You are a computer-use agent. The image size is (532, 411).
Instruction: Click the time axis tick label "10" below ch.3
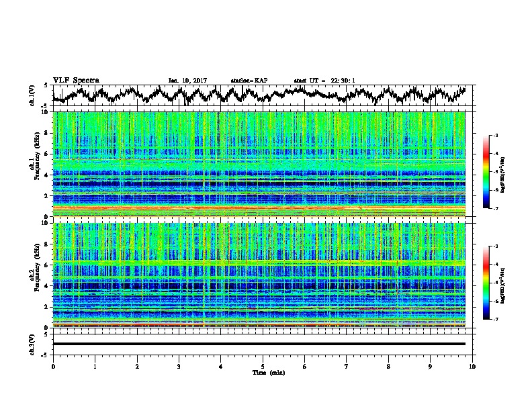472,367
